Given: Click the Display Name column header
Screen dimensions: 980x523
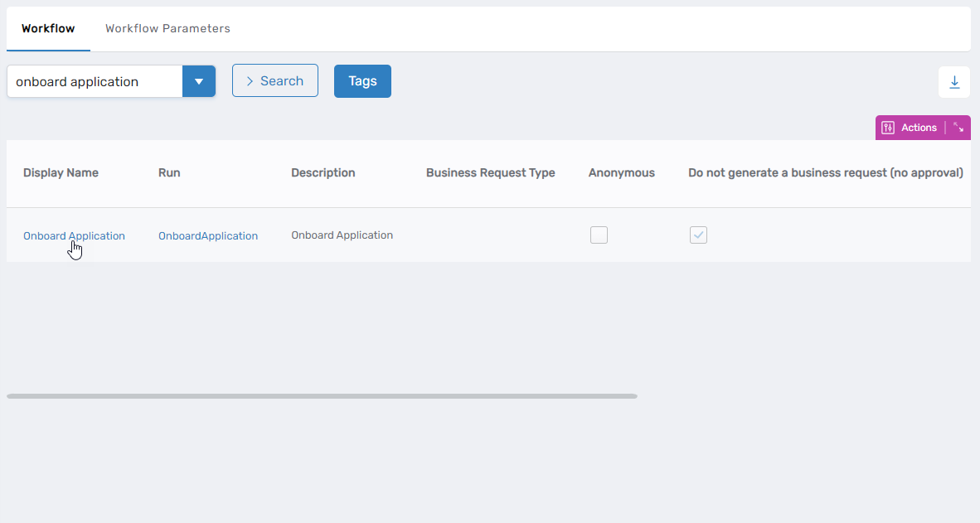Looking at the screenshot, I should [x=61, y=172].
